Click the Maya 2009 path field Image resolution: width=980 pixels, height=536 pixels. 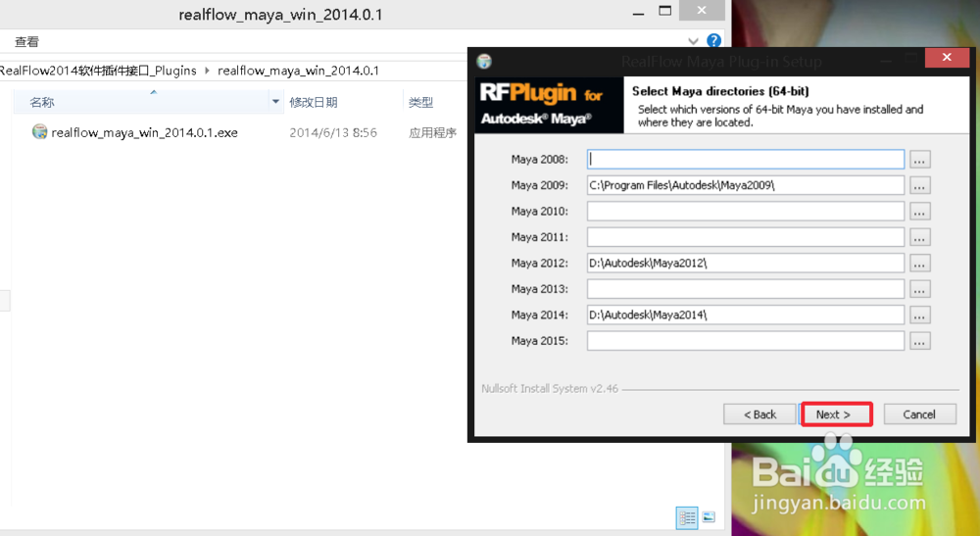(746, 185)
